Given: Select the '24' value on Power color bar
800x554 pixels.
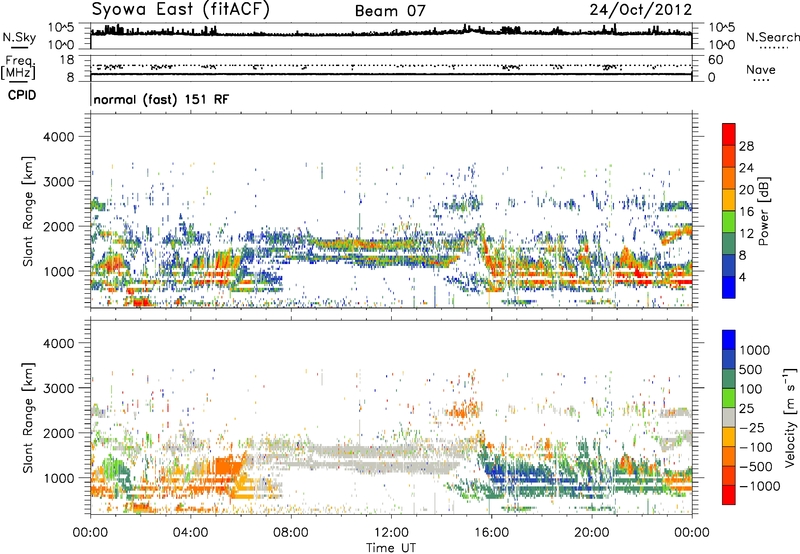Looking at the screenshot, I should tap(746, 168).
